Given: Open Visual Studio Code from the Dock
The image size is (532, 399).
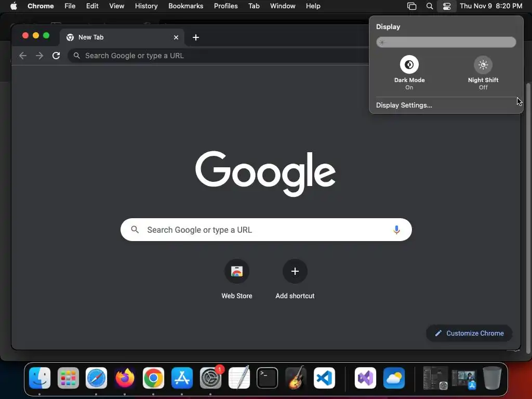Looking at the screenshot, I should tap(324, 378).
